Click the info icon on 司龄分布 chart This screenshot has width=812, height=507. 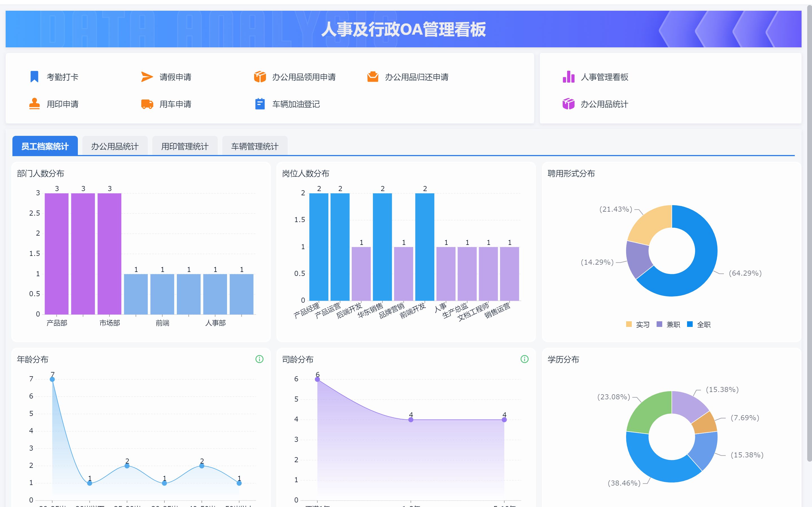(x=524, y=359)
